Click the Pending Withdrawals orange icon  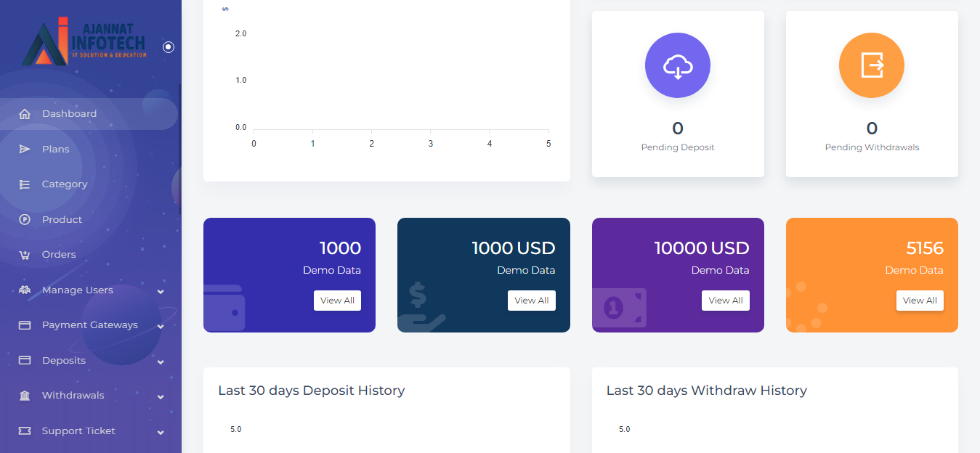pyautogui.click(x=871, y=65)
